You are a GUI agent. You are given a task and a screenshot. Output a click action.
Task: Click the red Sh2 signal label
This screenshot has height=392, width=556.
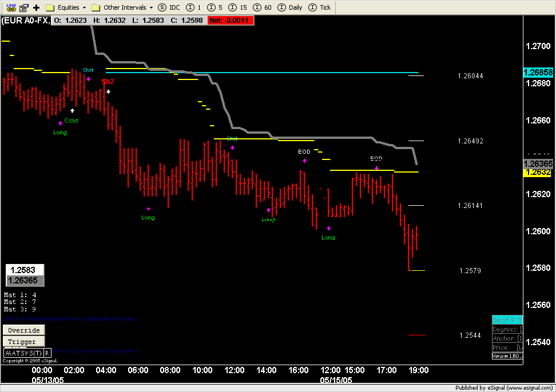108,82
